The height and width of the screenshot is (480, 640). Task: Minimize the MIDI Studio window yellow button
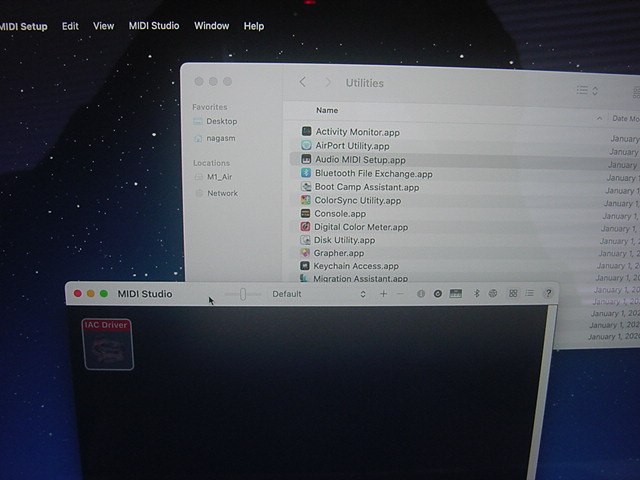click(x=91, y=293)
